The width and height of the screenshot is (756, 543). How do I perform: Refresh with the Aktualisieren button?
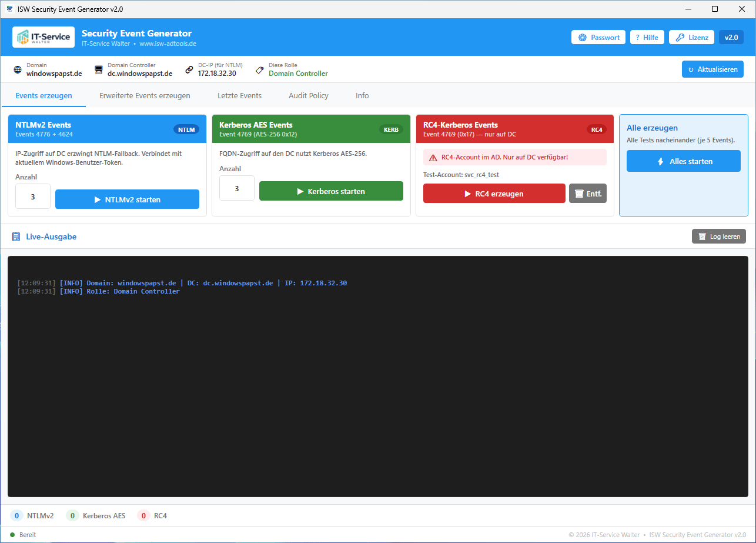pos(712,69)
